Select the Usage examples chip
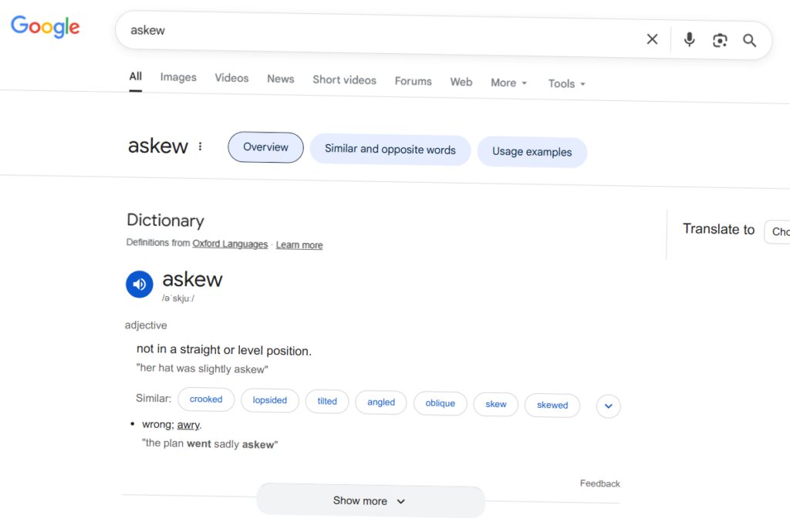This screenshot has width=790, height=532. [532, 152]
